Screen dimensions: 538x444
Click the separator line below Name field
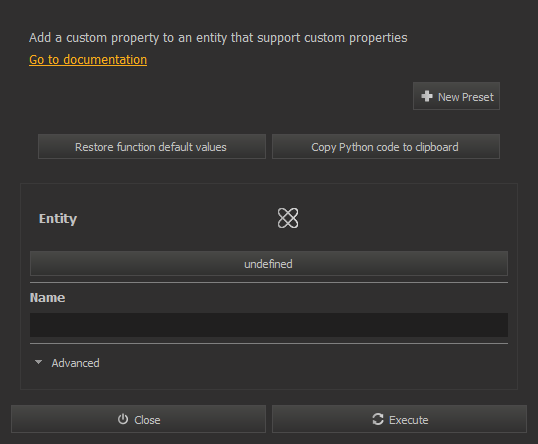(x=269, y=343)
